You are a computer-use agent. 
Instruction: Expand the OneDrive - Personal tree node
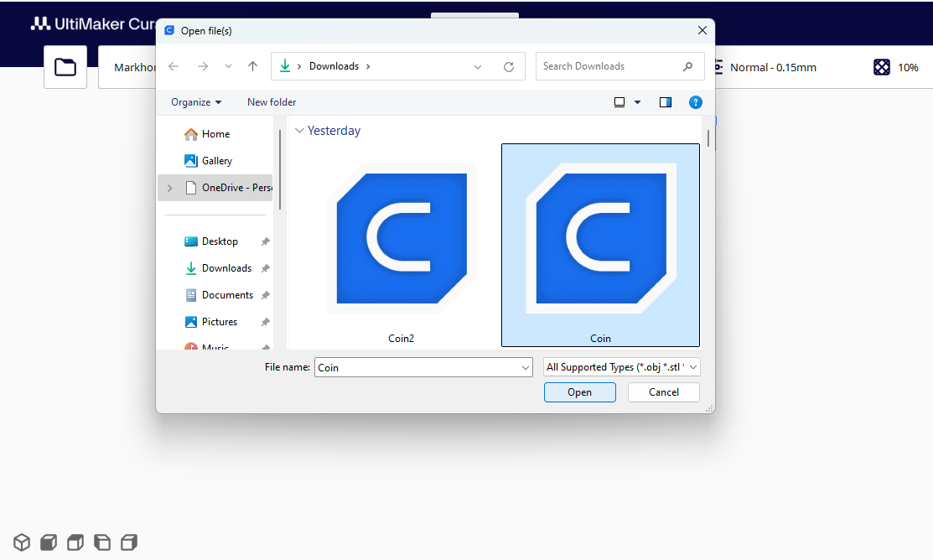(x=170, y=188)
